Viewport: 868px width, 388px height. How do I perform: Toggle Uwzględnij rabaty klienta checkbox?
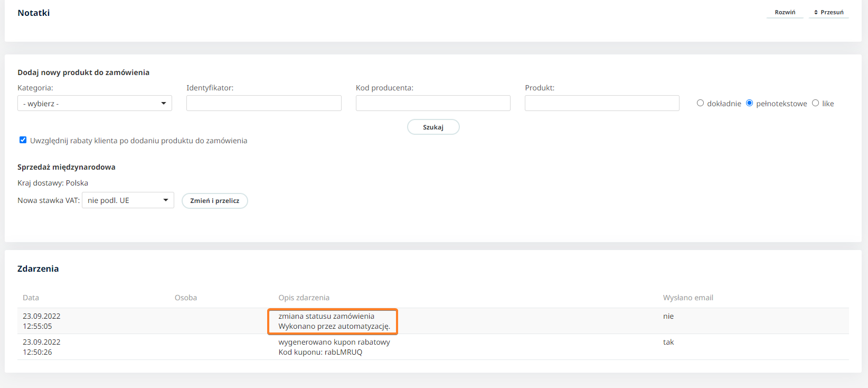(23, 140)
